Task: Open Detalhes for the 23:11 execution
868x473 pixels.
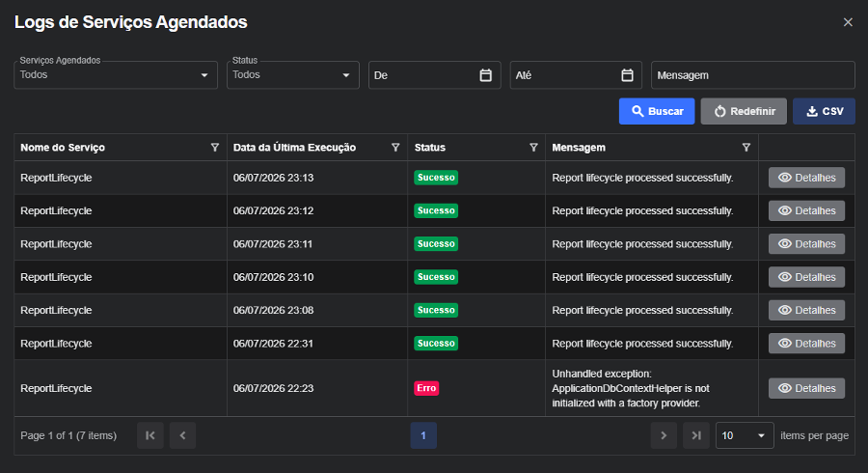Action: coord(806,244)
